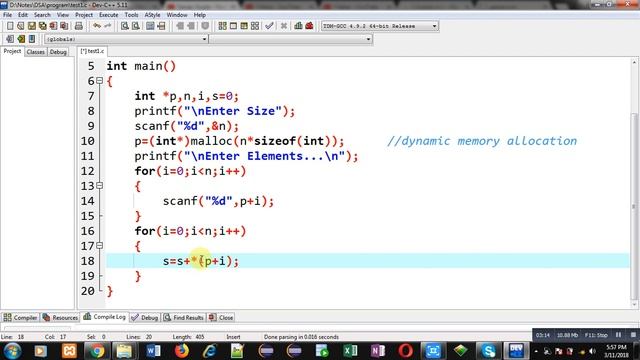Pause the screen recorder in the overlay
The image size is (640, 360).
point(619,335)
